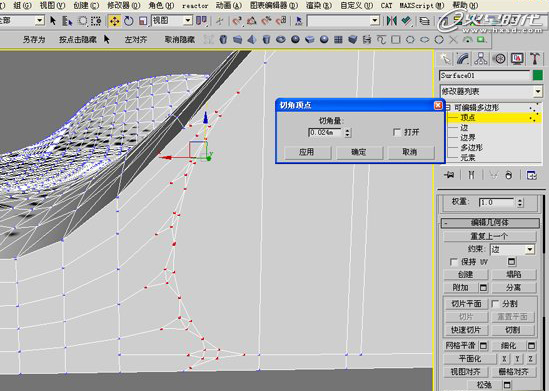This screenshot has height=391, width=549.
Task: Open the 修改器列表 dropdown
Action: click(491, 92)
